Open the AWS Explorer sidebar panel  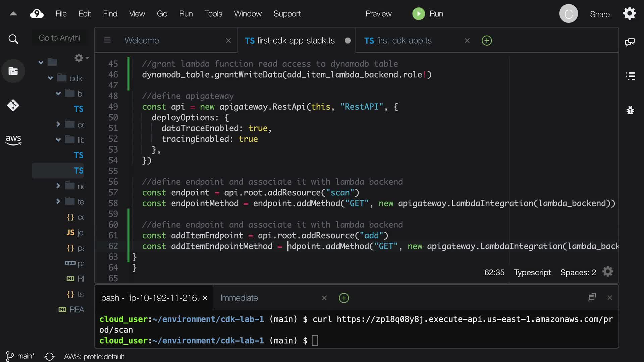(13, 139)
